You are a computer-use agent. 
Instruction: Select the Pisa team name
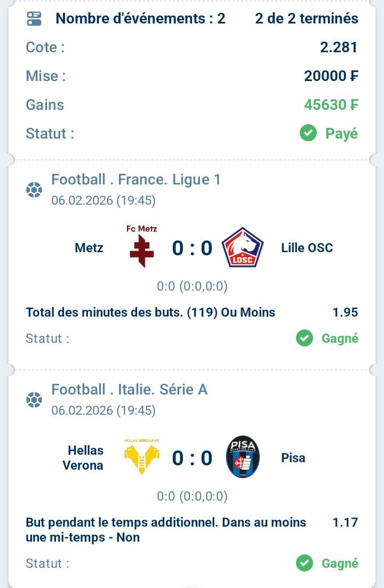(x=293, y=458)
